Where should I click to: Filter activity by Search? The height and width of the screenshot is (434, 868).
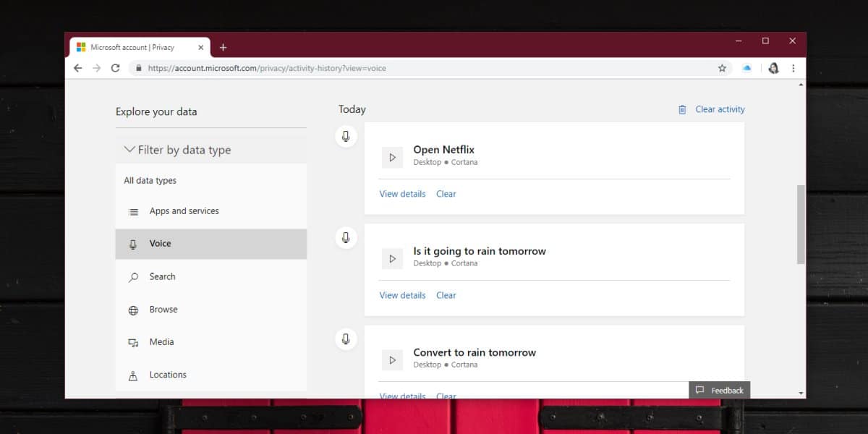click(x=210, y=276)
